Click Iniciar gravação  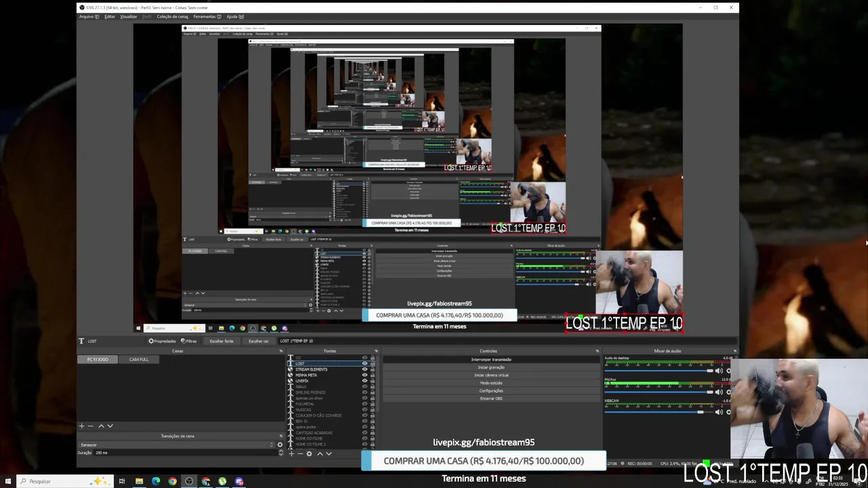[492, 367]
